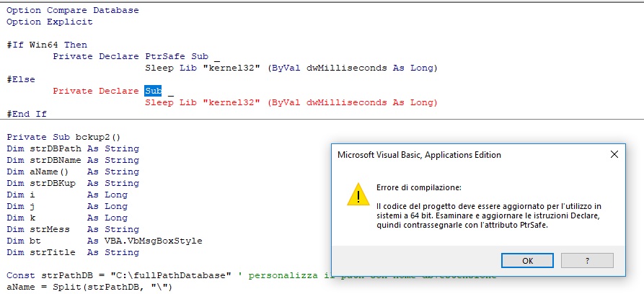Click 'Dim bt As VBA.VbMsgBoxStyle' line
The width and height of the screenshot is (644, 294).
coord(105,241)
